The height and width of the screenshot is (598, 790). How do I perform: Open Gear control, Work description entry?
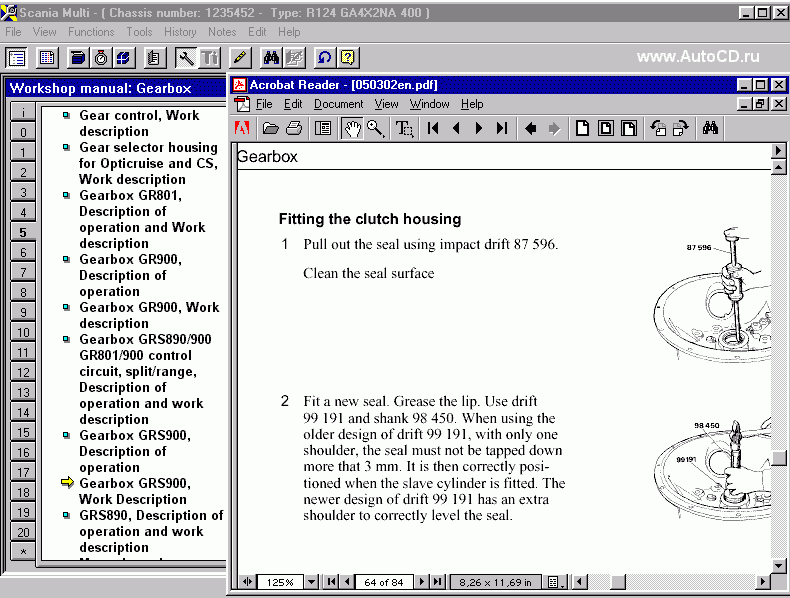tap(139, 123)
